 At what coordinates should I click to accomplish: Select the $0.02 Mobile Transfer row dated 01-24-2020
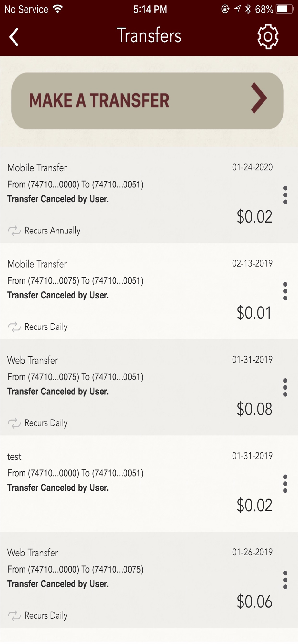[149, 195]
